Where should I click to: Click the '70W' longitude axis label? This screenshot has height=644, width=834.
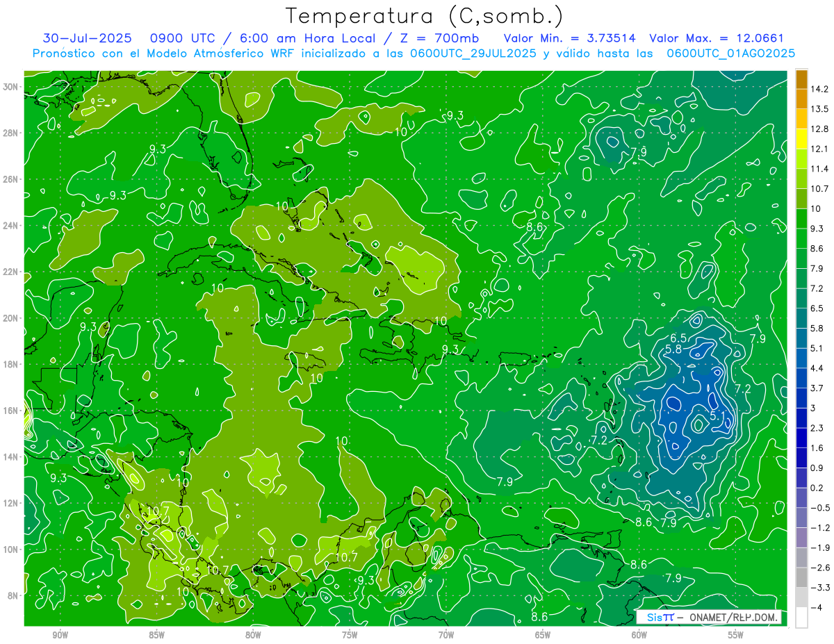pyautogui.click(x=446, y=635)
